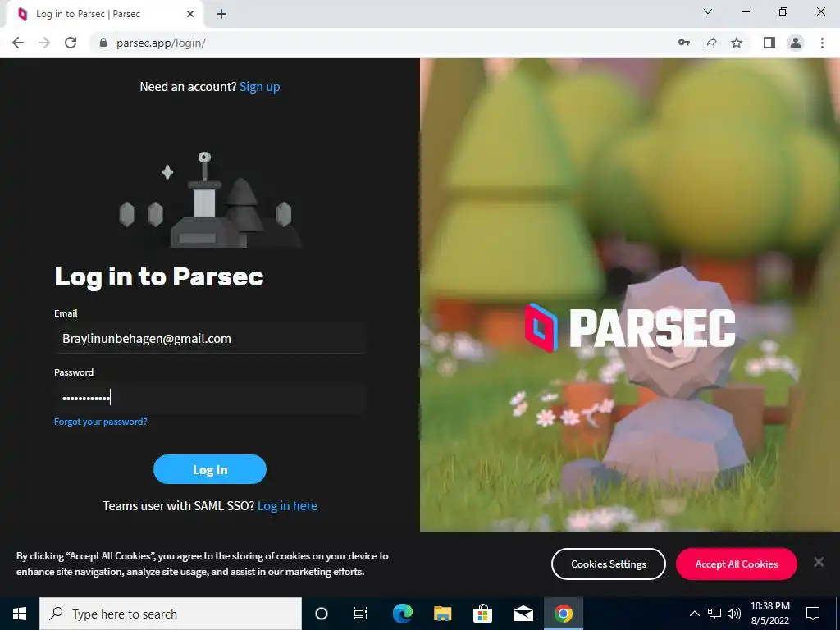Open Chrome three-dot menu

[822, 43]
